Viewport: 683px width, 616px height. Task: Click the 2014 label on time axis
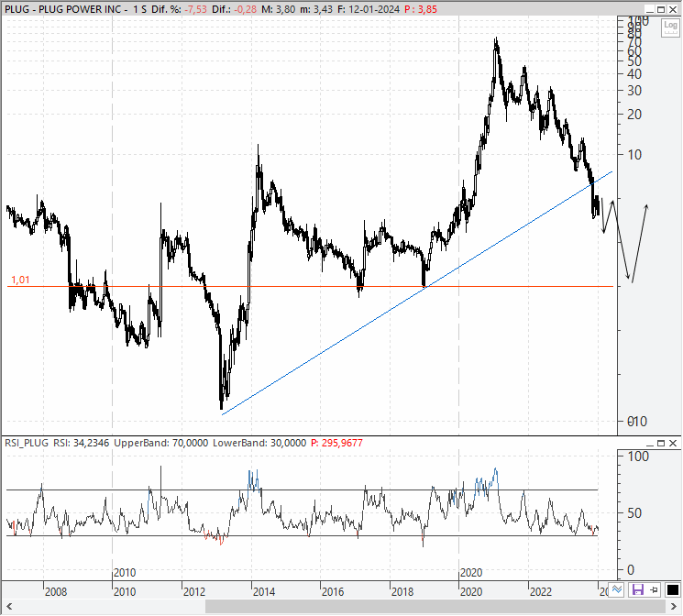tap(264, 591)
